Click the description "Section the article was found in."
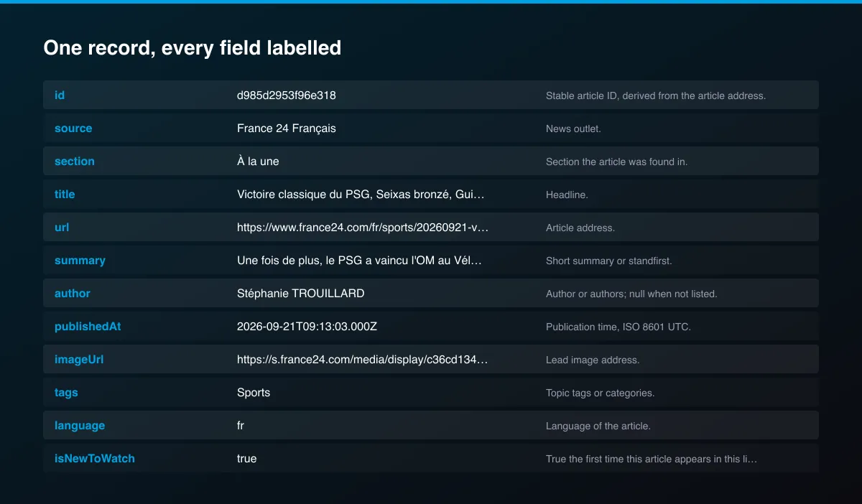Viewport: 862px width, 504px height. pos(617,162)
